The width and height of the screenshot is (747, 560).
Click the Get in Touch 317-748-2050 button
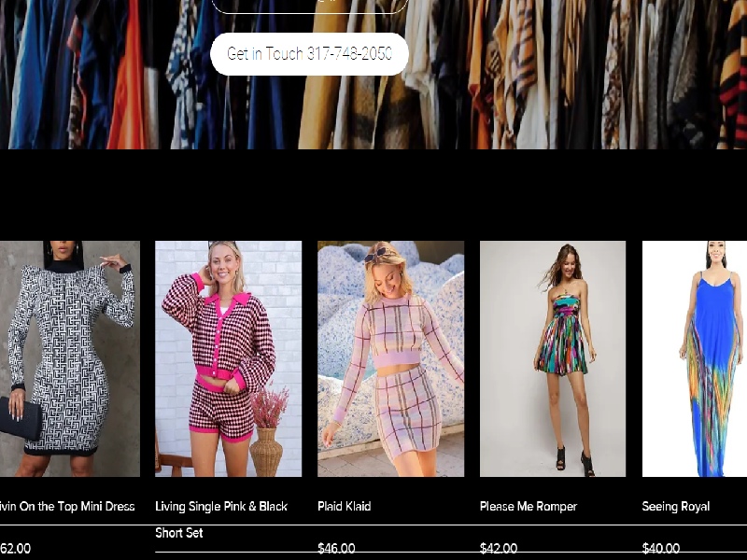[x=309, y=54]
